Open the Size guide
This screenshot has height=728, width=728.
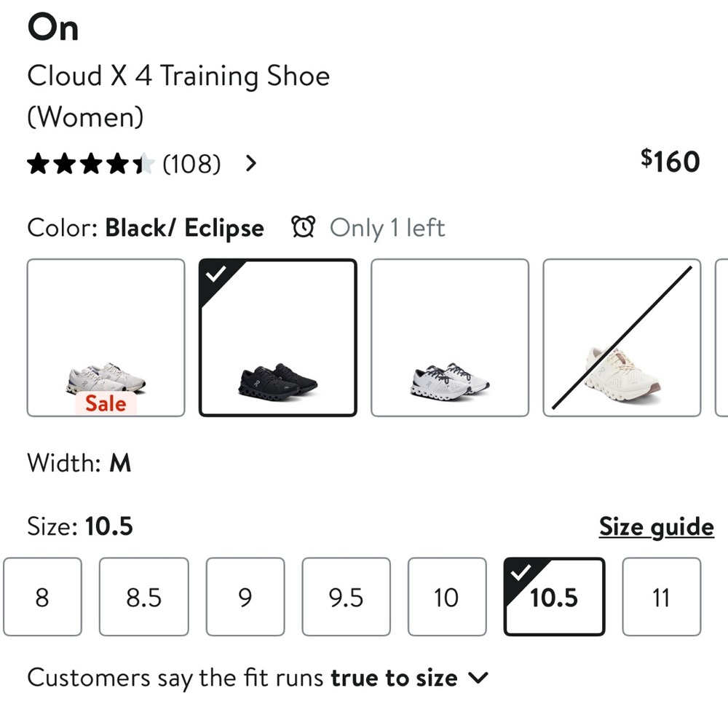pos(655,526)
